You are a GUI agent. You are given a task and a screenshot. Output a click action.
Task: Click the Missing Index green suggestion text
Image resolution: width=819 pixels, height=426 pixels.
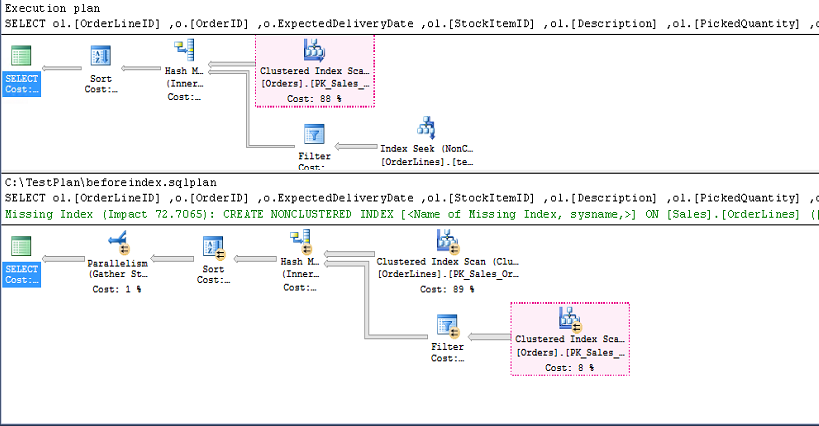point(412,214)
